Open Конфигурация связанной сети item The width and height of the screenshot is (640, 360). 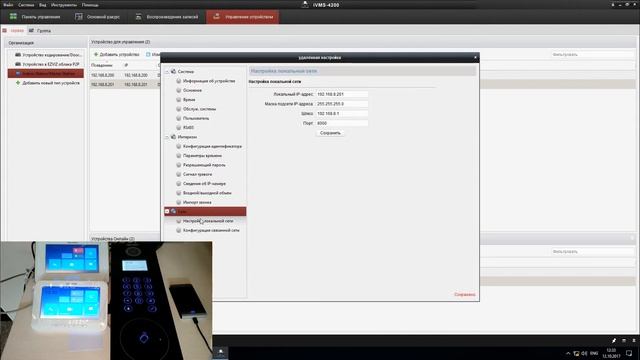(211, 230)
